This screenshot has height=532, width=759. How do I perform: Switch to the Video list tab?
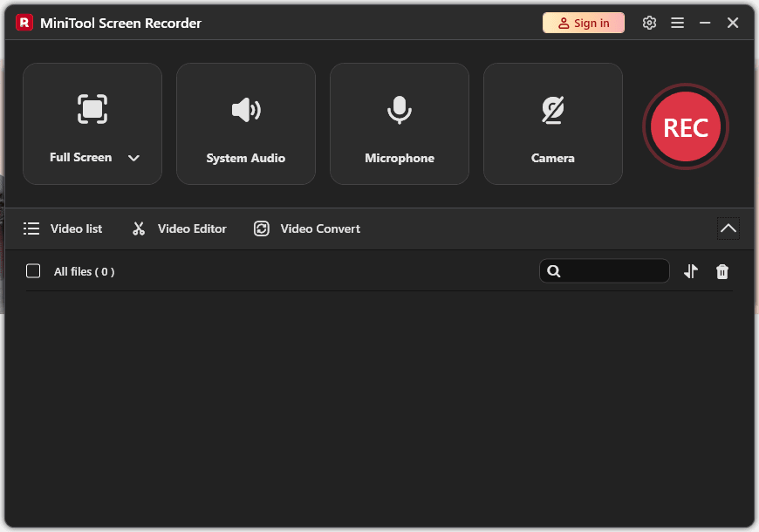(63, 228)
